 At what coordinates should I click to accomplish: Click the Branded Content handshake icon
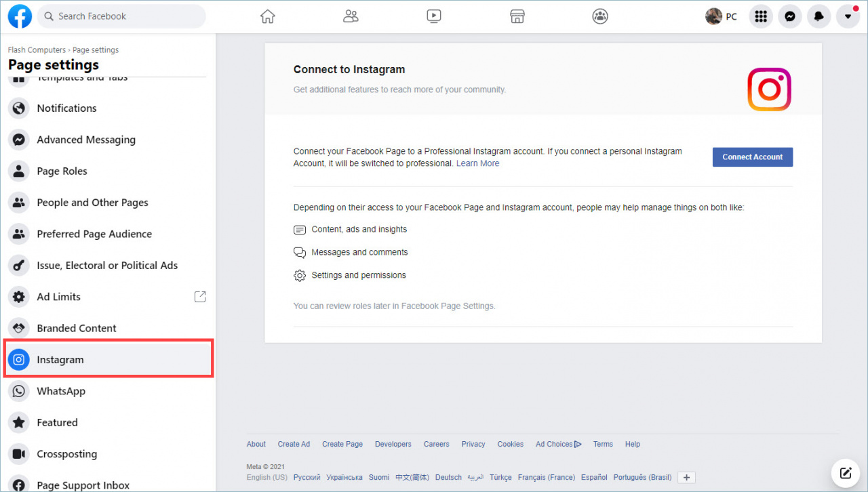click(19, 328)
